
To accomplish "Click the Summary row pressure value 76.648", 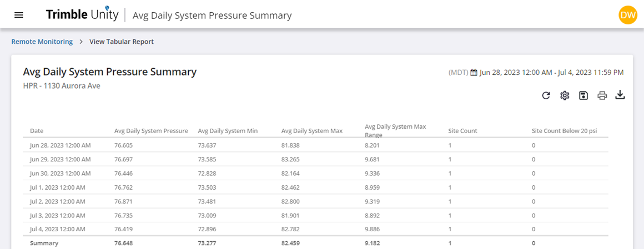I will [x=124, y=243].
